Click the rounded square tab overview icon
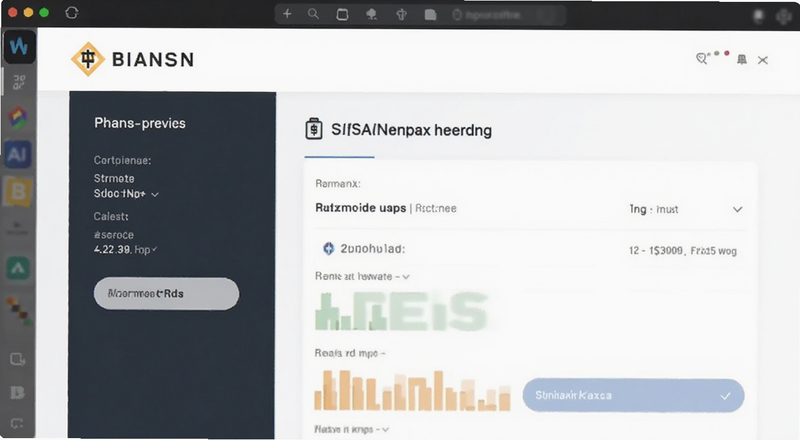This screenshot has width=800, height=440. click(342, 14)
